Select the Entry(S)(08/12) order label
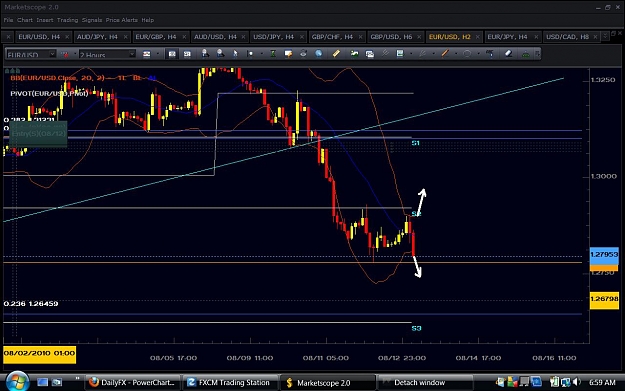This screenshot has width=625, height=391. pos(38,134)
